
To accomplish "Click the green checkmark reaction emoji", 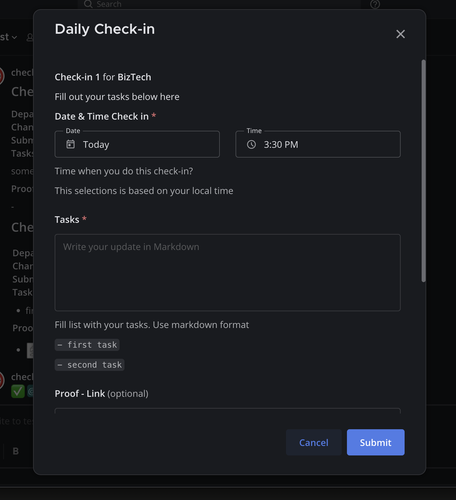I will [18, 391].
